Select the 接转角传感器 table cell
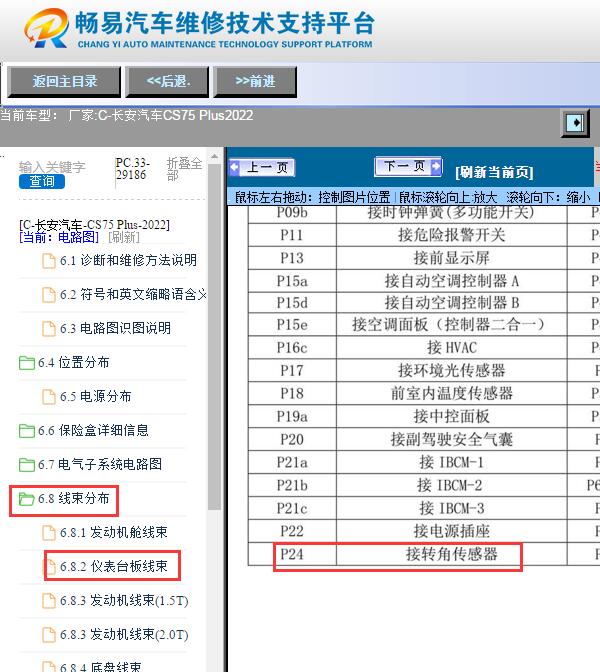This screenshot has width=600, height=672. pyautogui.click(x=452, y=554)
